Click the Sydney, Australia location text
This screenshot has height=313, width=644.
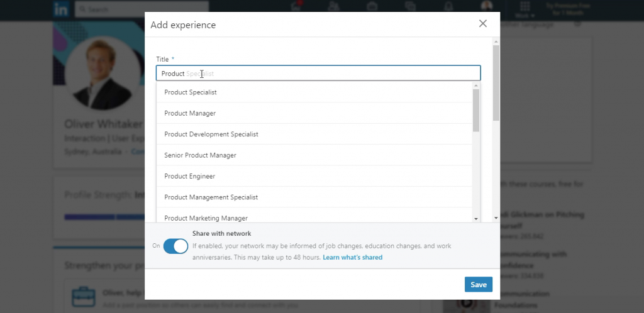coord(93,151)
